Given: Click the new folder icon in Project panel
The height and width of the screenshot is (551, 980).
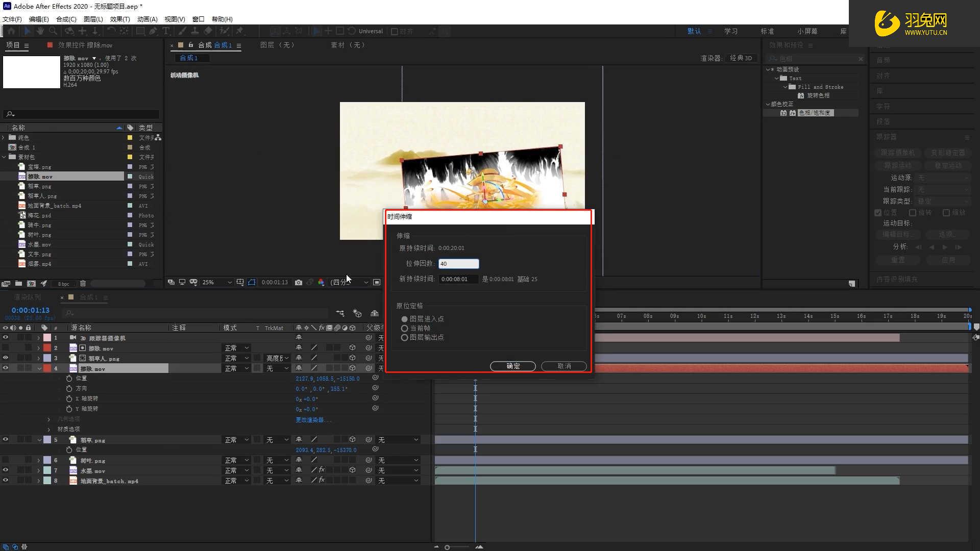Looking at the screenshot, I should tap(18, 284).
